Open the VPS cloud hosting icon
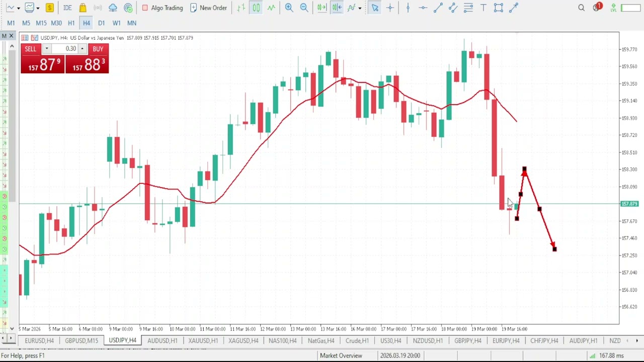 pyautogui.click(x=113, y=8)
